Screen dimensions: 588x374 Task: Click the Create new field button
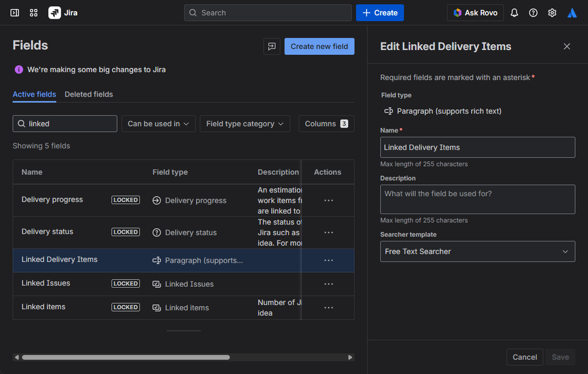coord(319,47)
